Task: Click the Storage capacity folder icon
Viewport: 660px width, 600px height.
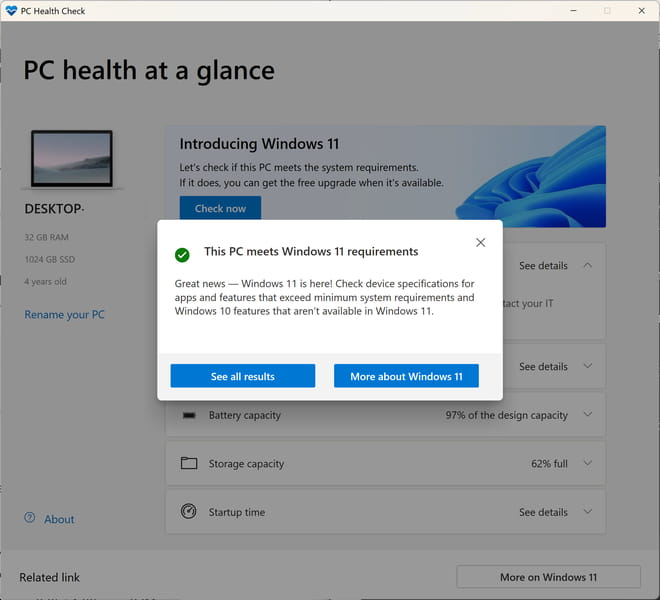Action: pos(188,464)
